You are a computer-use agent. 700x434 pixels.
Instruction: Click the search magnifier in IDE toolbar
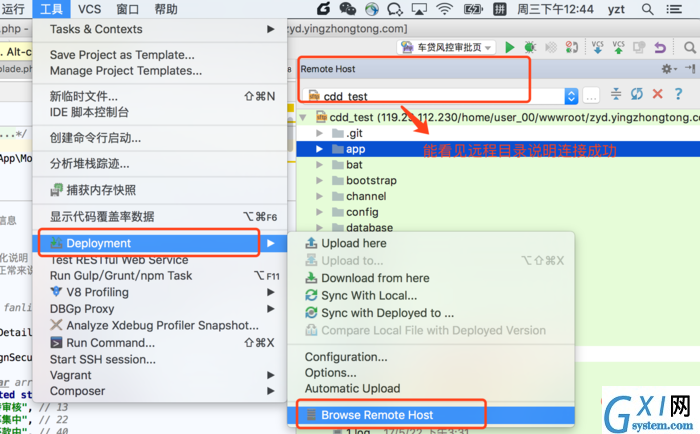690,47
